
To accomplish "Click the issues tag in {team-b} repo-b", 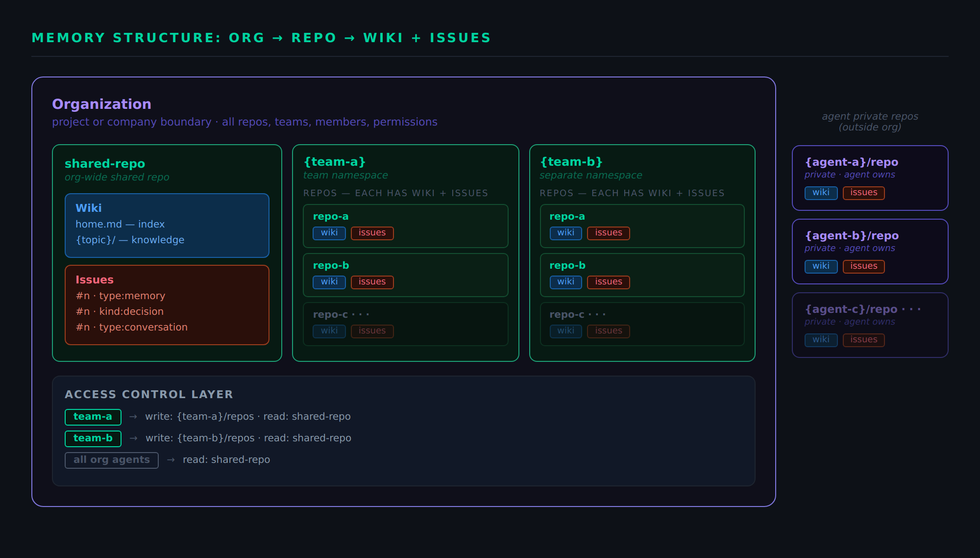I will coord(609,282).
